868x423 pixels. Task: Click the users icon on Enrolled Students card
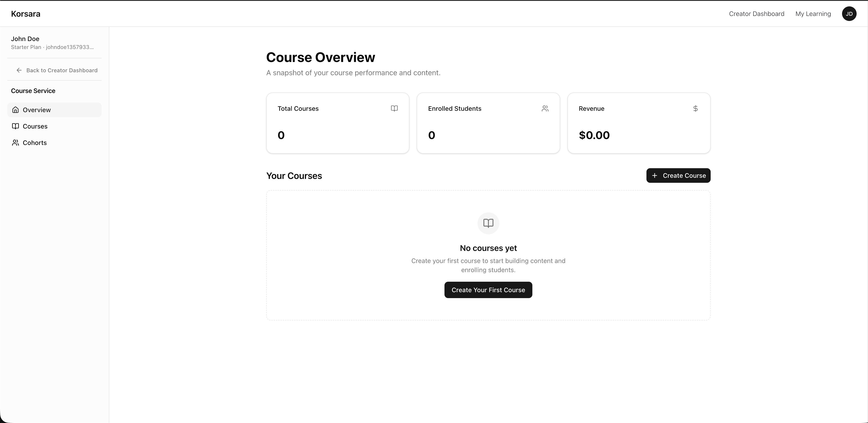click(x=545, y=108)
